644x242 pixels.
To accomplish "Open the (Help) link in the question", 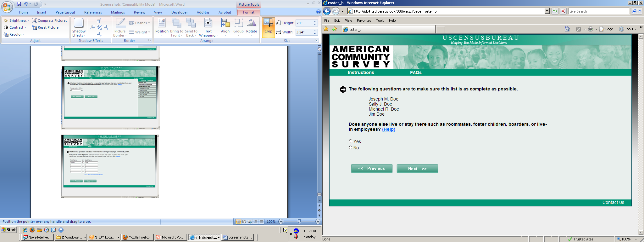I will pos(389,129).
